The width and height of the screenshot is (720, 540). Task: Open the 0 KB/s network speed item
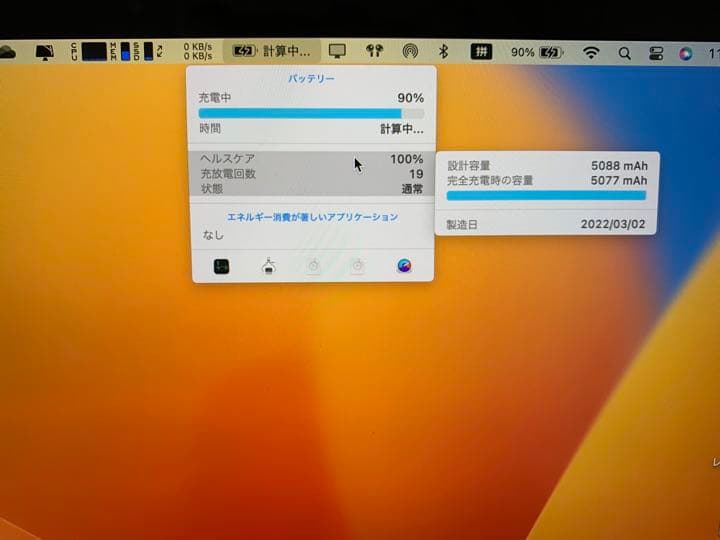(x=198, y=51)
